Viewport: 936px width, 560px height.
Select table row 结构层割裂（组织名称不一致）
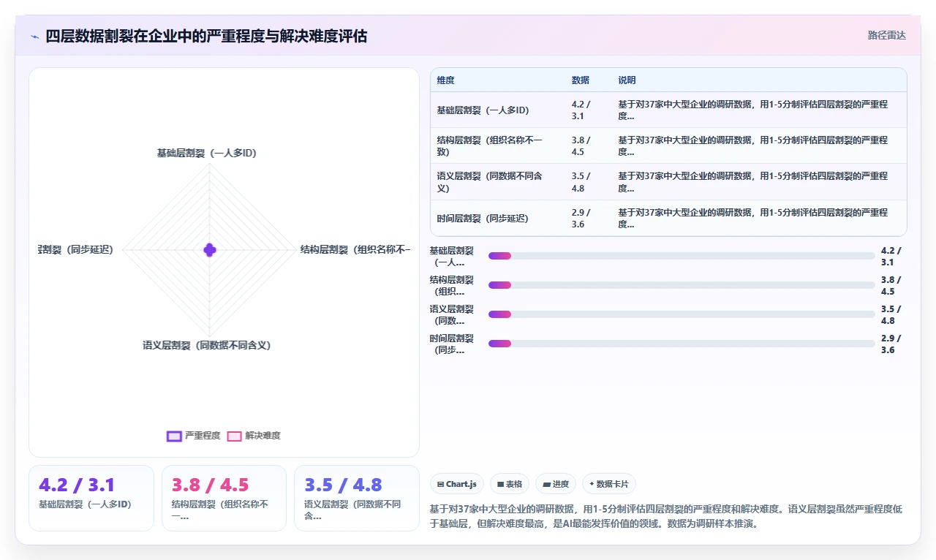tap(668, 145)
